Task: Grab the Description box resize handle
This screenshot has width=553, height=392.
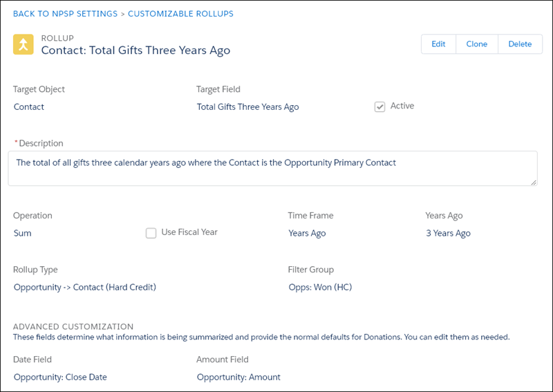Action: click(534, 183)
